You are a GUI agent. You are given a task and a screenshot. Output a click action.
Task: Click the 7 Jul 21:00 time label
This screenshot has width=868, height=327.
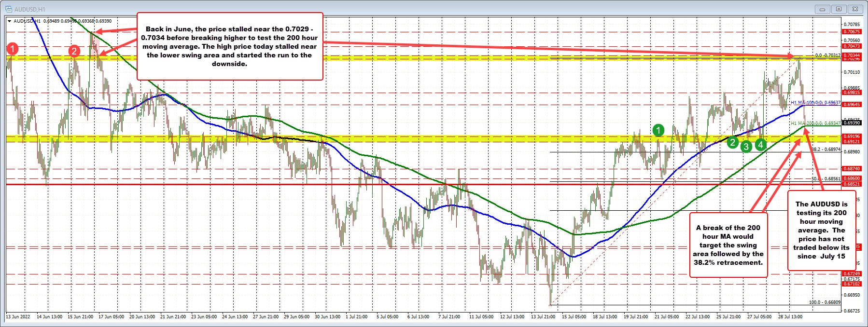tap(449, 317)
